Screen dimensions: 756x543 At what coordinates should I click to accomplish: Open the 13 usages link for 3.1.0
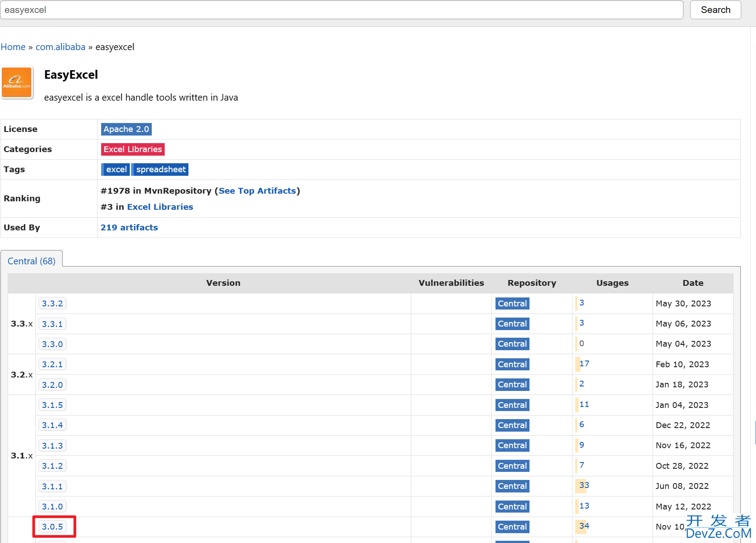[x=584, y=506]
